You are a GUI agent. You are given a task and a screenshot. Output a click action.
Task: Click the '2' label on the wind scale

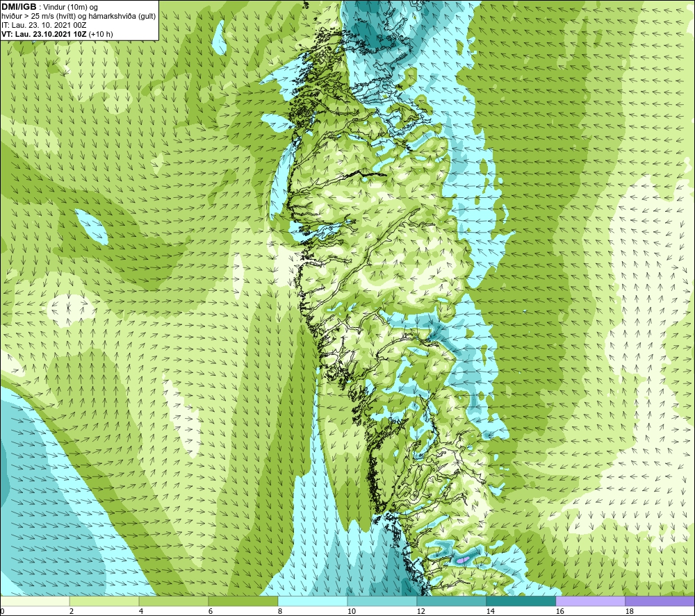tap(72, 612)
